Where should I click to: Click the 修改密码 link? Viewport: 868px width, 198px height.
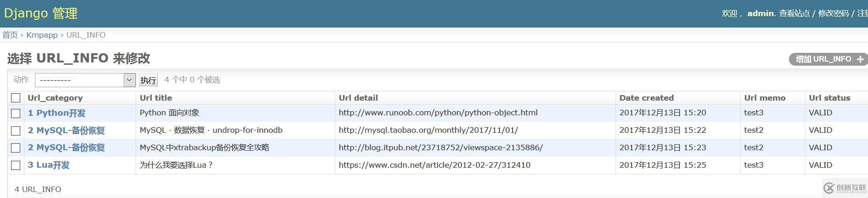(833, 13)
